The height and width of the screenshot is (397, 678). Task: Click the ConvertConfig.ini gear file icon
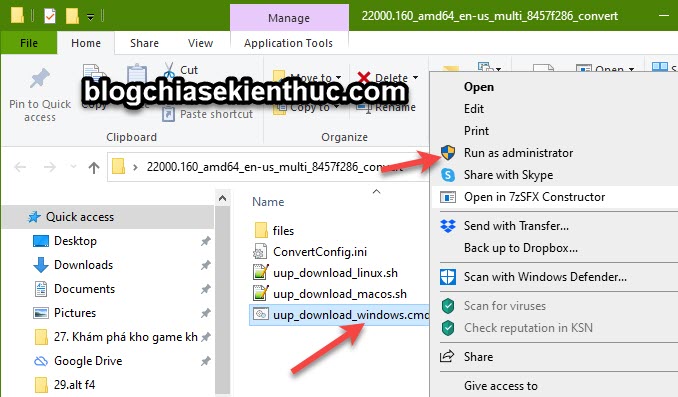260,252
